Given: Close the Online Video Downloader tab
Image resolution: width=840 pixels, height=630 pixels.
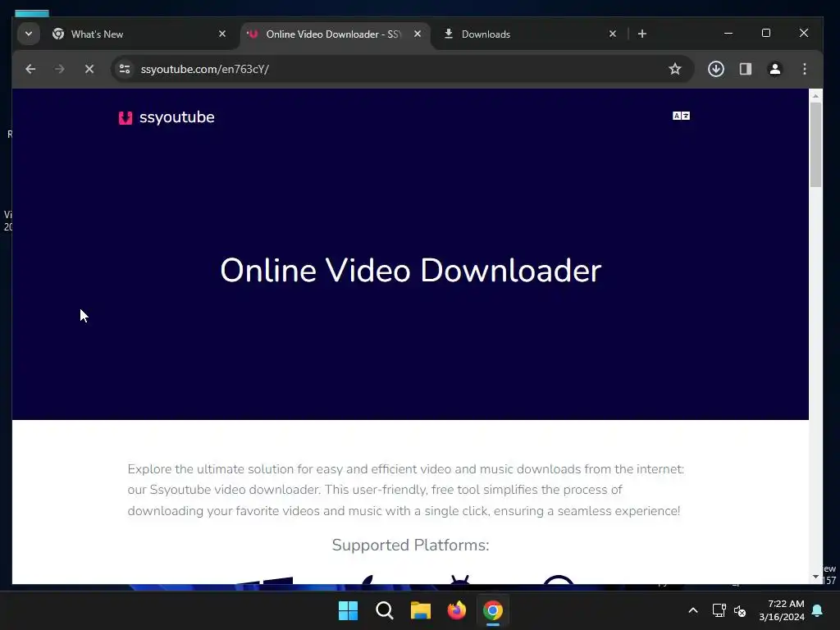Looking at the screenshot, I should (418, 34).
